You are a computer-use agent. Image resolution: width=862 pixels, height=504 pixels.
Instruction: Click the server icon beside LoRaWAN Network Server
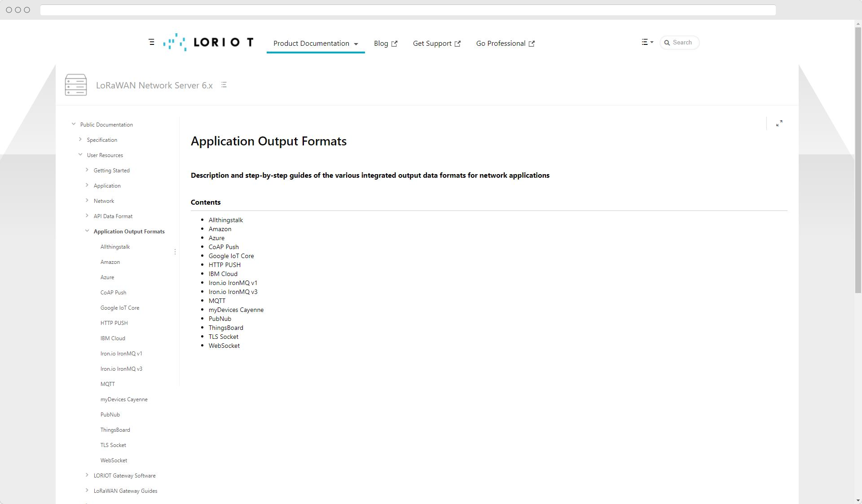coord(76,85)
